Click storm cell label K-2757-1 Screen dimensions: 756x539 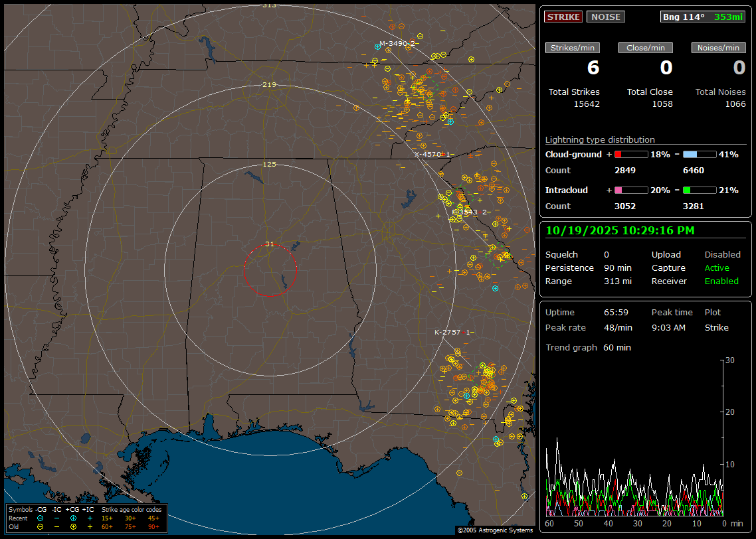pyautogui.click(x=452, y=332)
